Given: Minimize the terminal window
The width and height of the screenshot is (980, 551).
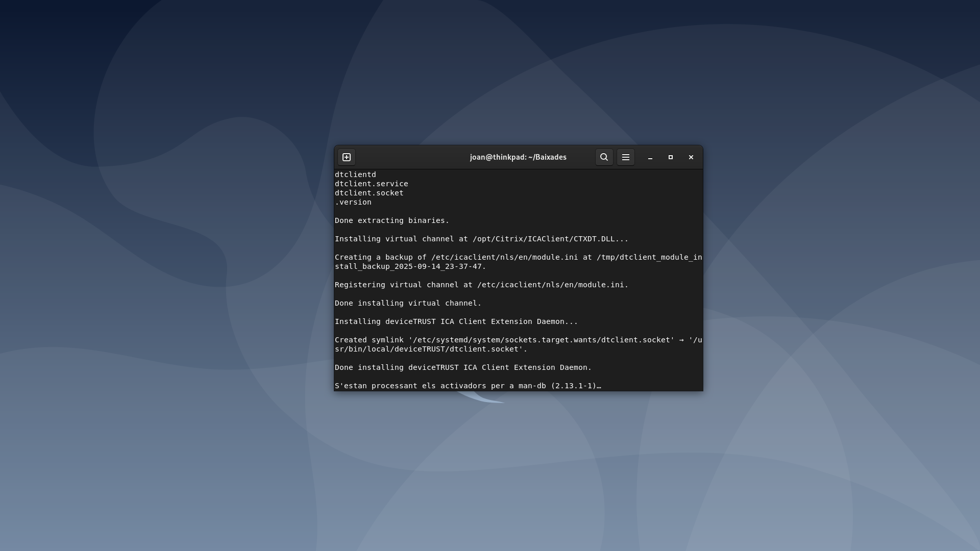Looking at the screenshot, I should (x=650, y=157).
